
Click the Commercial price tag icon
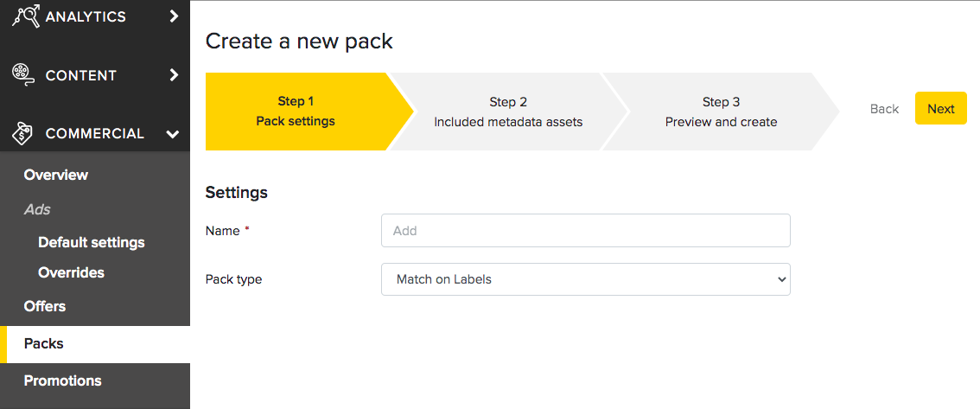[23, 133]
